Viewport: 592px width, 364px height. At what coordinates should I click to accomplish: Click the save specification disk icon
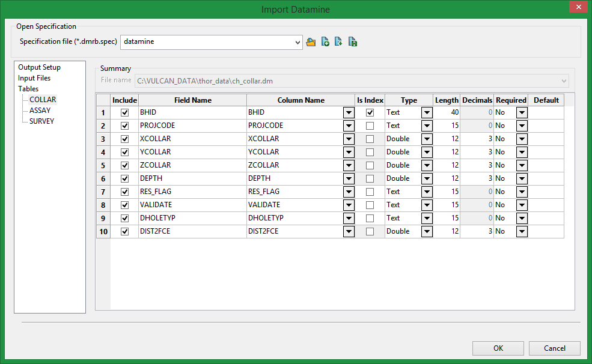tap(353, 42)
